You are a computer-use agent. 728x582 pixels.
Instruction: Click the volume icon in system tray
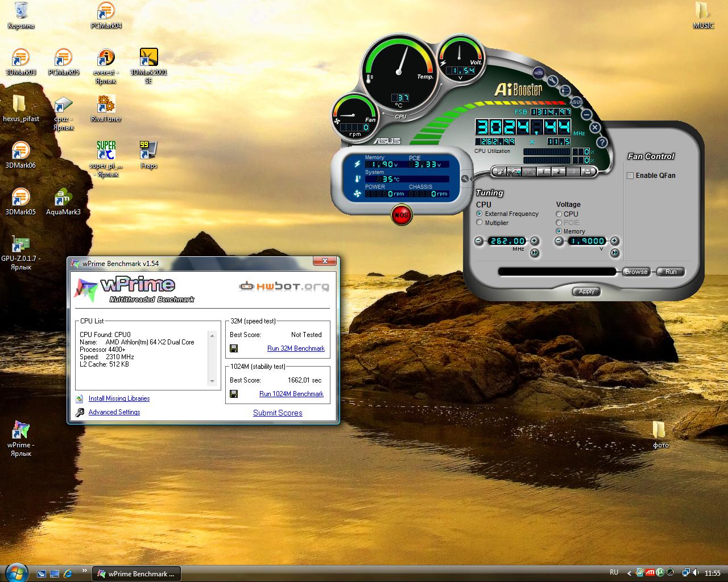[696, 573]
